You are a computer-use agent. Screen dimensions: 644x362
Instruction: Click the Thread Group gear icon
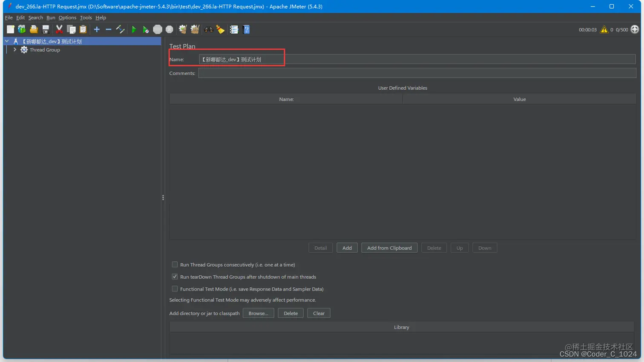pos(24,50)
